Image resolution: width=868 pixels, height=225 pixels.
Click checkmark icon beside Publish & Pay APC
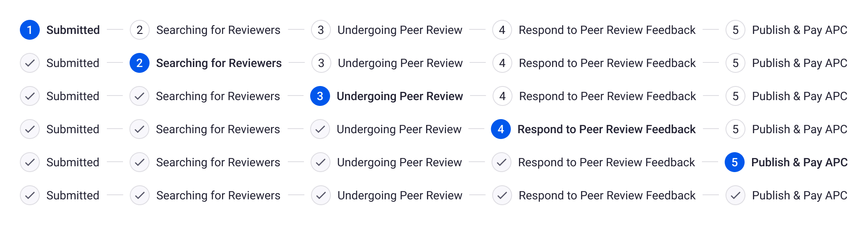coord(735,195)
